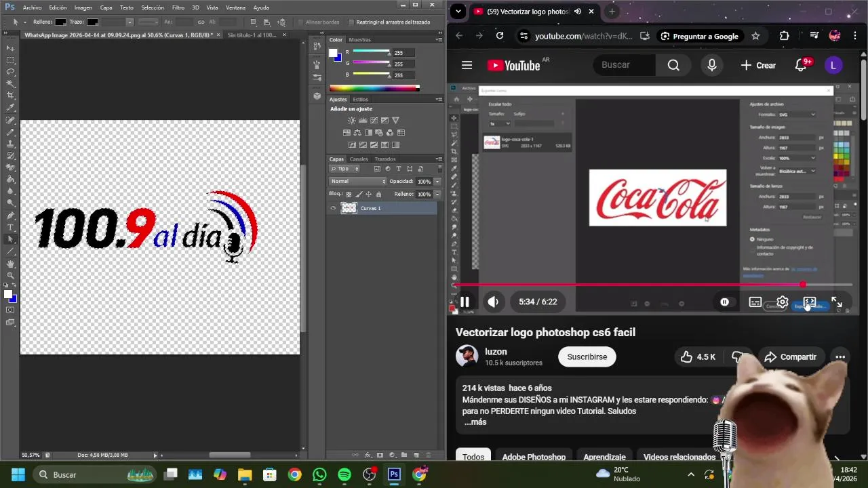Click the Crear button on YouTube

[758, 65]
